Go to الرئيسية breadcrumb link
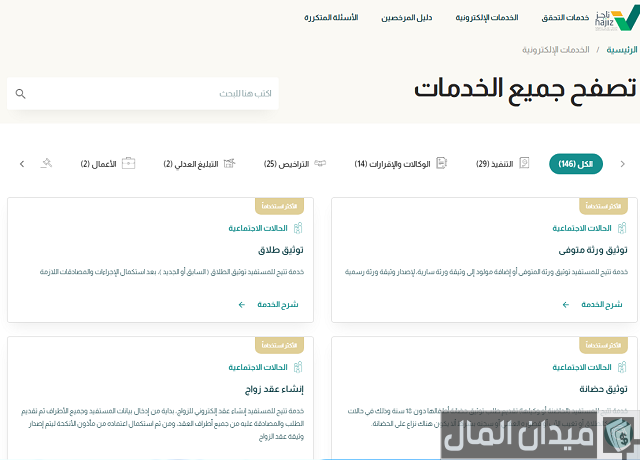 pyautogui.click(x=622, y=50)
